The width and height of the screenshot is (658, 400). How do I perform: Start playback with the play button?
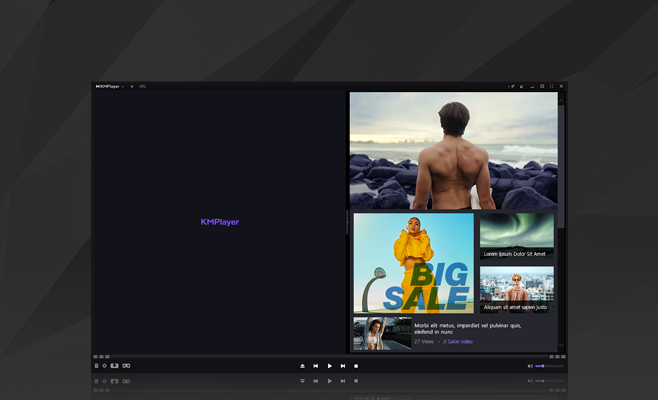[x=329, y=366]
